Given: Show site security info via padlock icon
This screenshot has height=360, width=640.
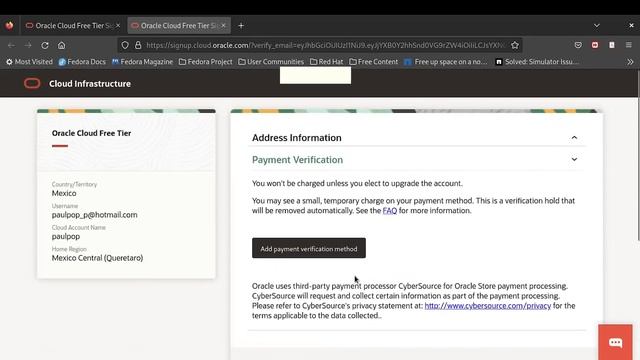Looking at the screenshot, I should [x=138, y=45].
